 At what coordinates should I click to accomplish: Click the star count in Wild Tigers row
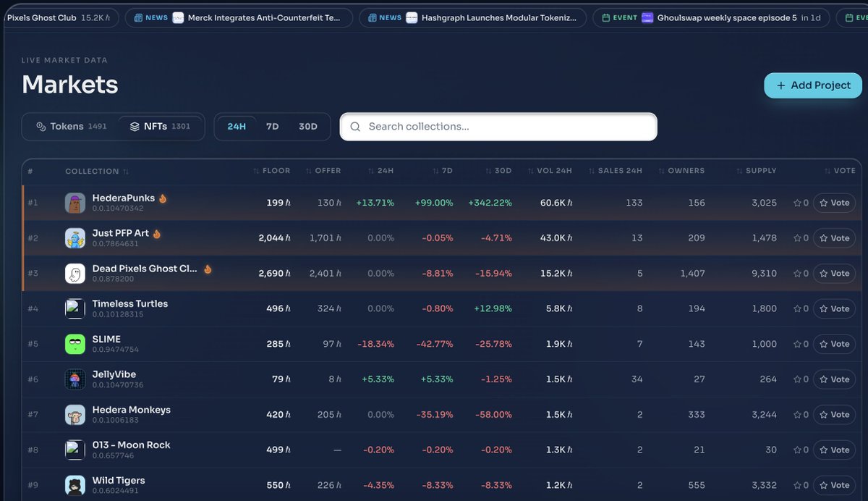[801, 485]
